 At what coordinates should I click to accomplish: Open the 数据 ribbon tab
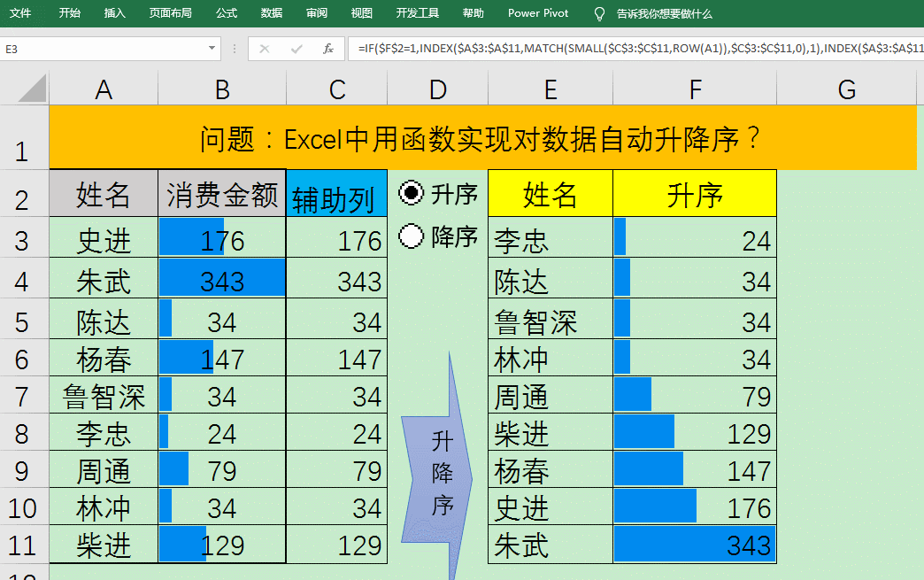(272, 13)
